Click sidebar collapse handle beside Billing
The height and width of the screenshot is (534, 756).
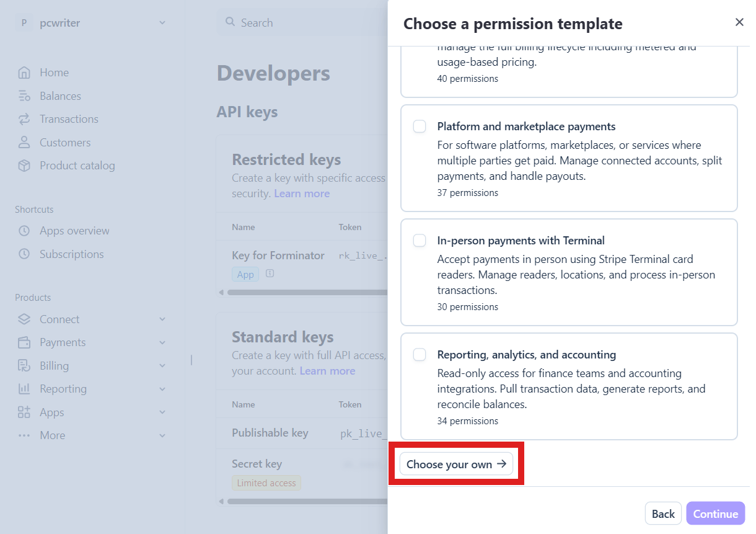(191, 360)
